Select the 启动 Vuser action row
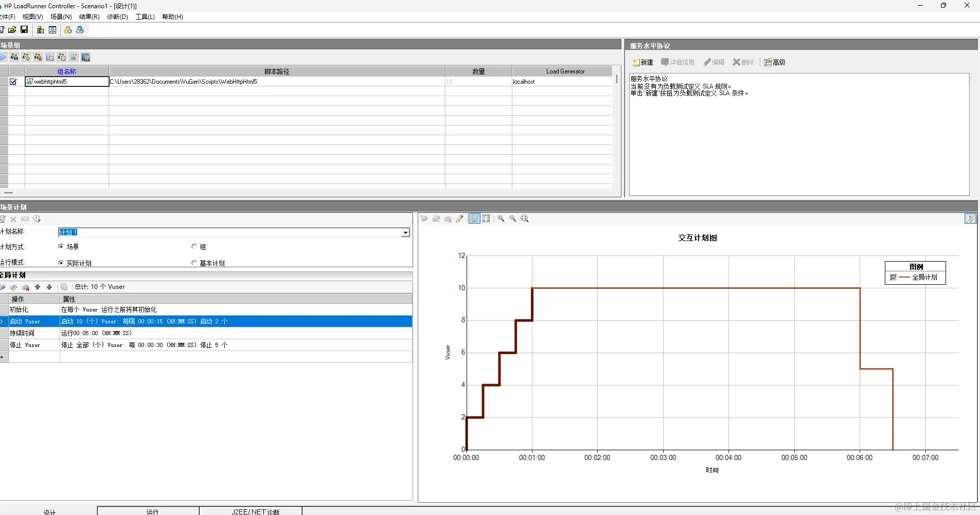The image size is (980, 515). pyautogui.click(x=206, y=321)
